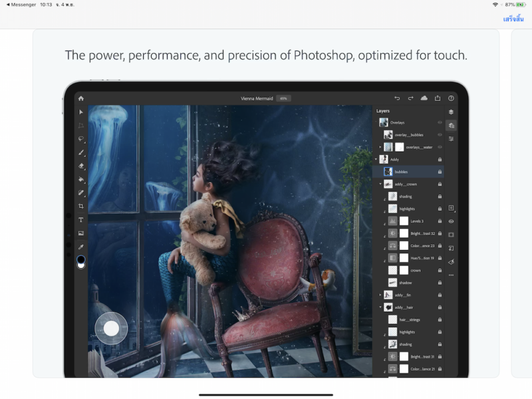Viewport: 532px width, 399px height.
Task: Select the Brush tool
Action: click(81, 152)
